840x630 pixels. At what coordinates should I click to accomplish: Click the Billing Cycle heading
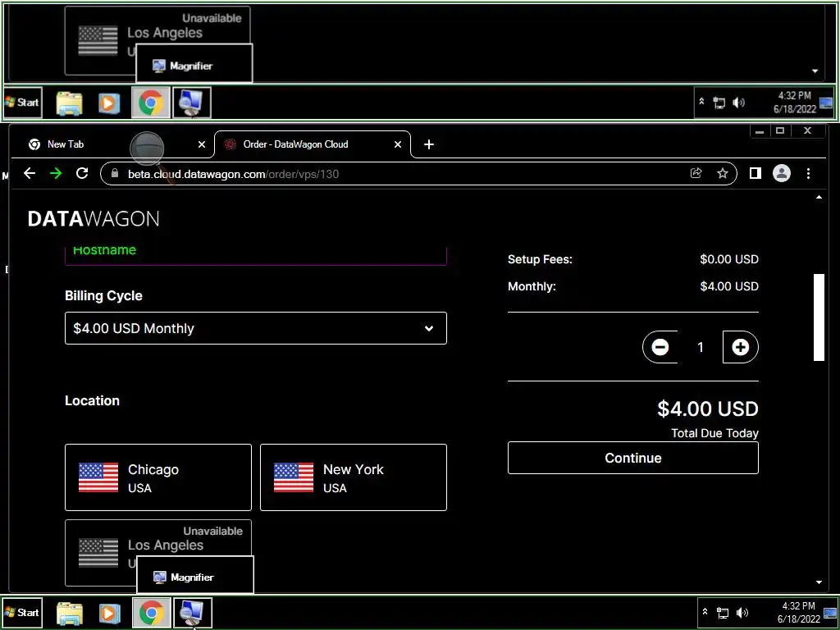click(103, 295)
